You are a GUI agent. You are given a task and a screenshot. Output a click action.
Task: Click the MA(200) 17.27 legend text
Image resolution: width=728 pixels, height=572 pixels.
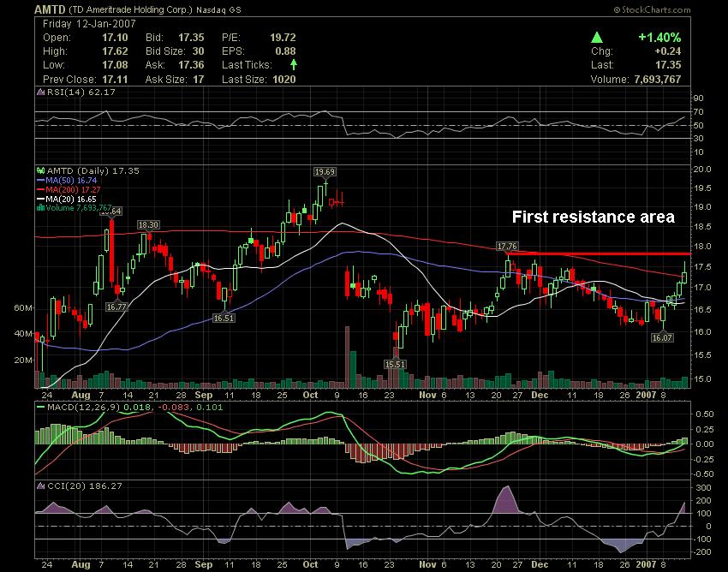pyautogui.click(x=73, y=189)
